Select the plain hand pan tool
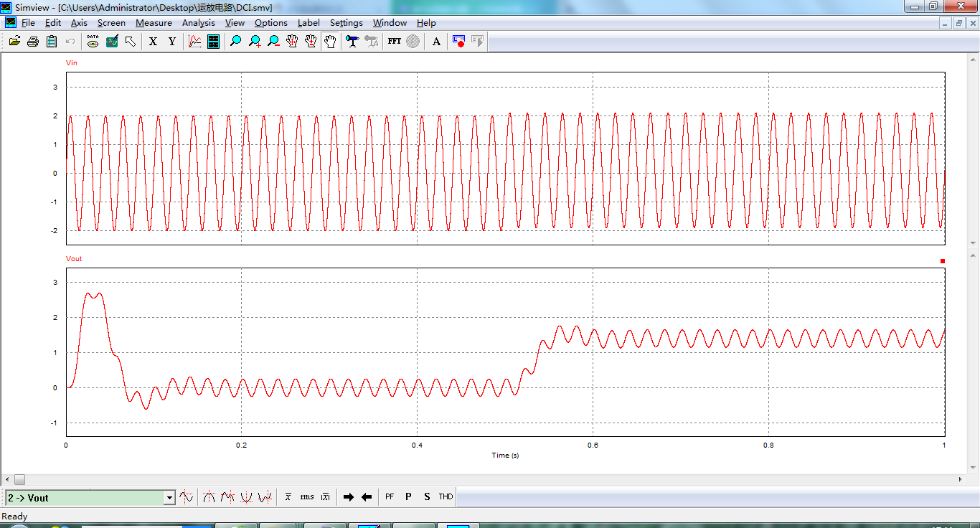Image resolution: width=980 pixels, height=528 pixels. point(329,42)
